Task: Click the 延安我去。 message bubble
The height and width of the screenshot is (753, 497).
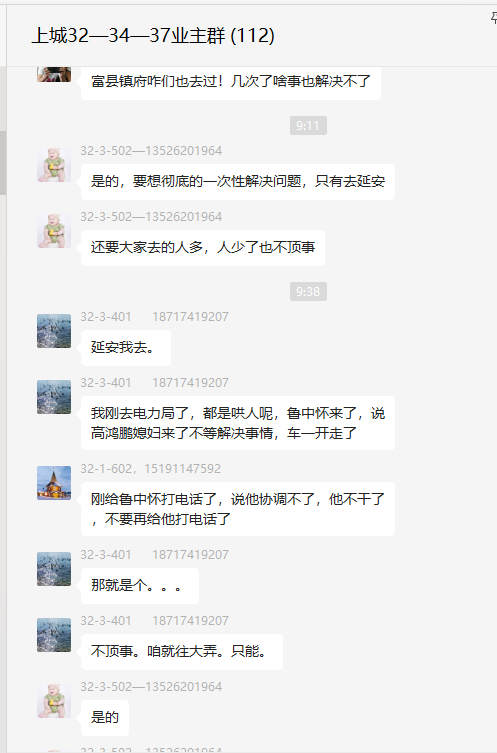Action: click(126, 348)
